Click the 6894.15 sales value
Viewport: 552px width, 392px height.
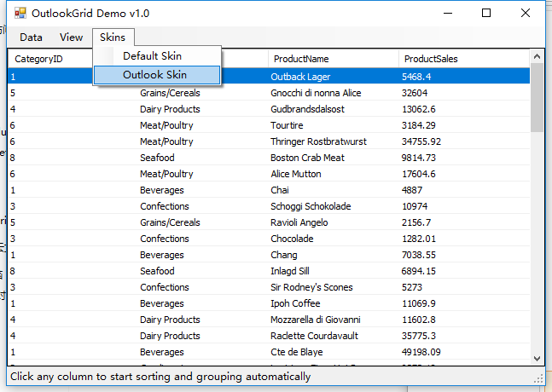click(x=419, y=271)
